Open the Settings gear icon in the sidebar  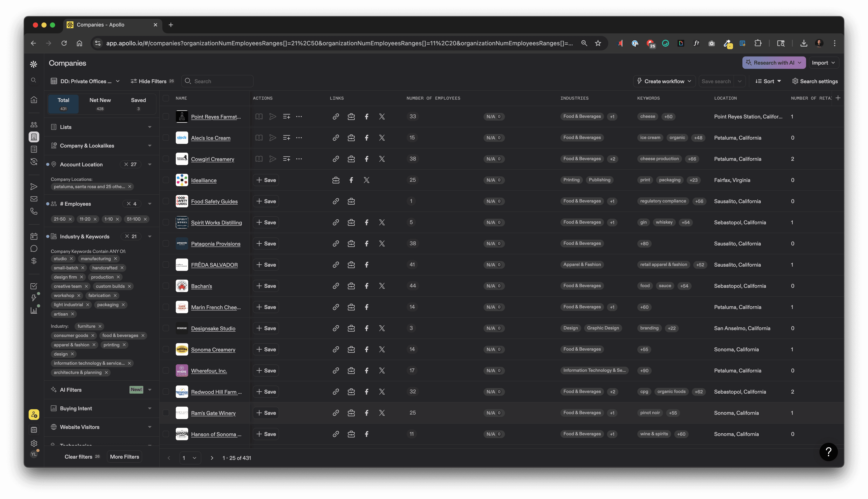coord(34,443)
